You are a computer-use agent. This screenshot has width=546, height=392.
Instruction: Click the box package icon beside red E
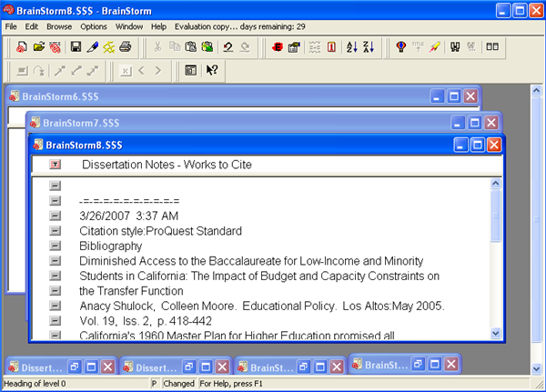click(294, 46)
